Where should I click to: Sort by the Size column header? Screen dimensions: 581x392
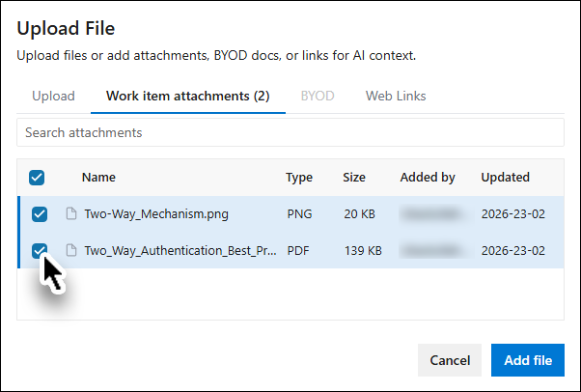tap(354, 178)
